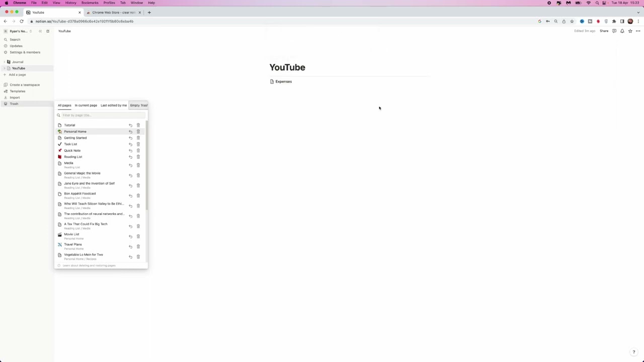
Task: Delete the Task List page permanently
Action: tap(138, 144)
